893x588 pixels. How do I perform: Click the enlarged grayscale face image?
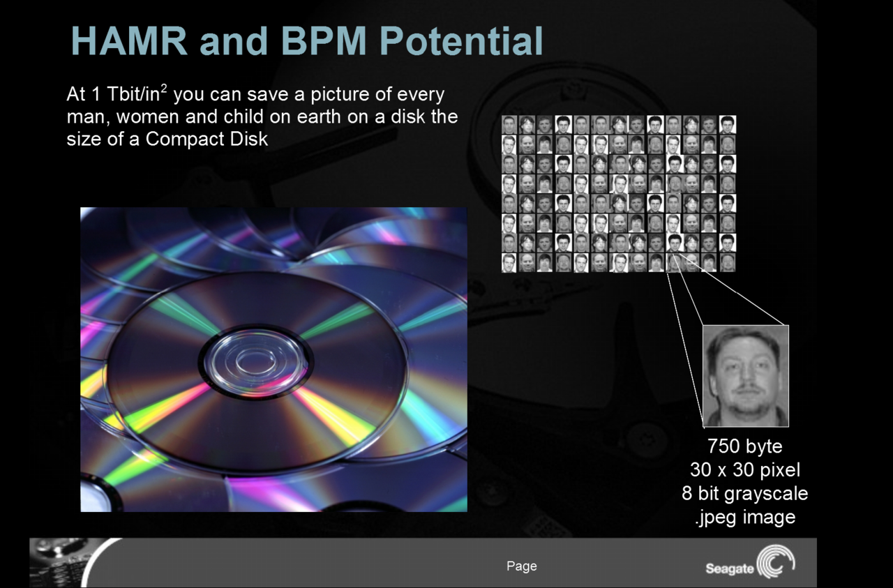[x=746, y=376]
